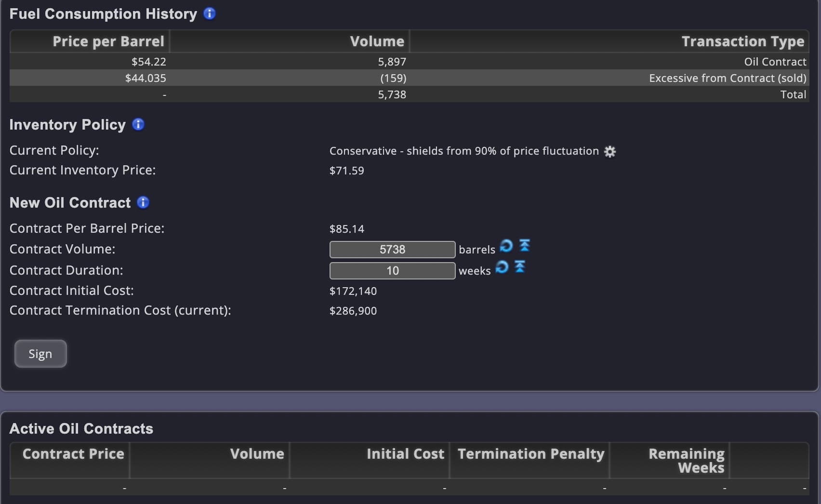Select contract initial cost $172,140
Viewport: 821px width, 504px height.
pyautogui.click(x=353, y=291)
